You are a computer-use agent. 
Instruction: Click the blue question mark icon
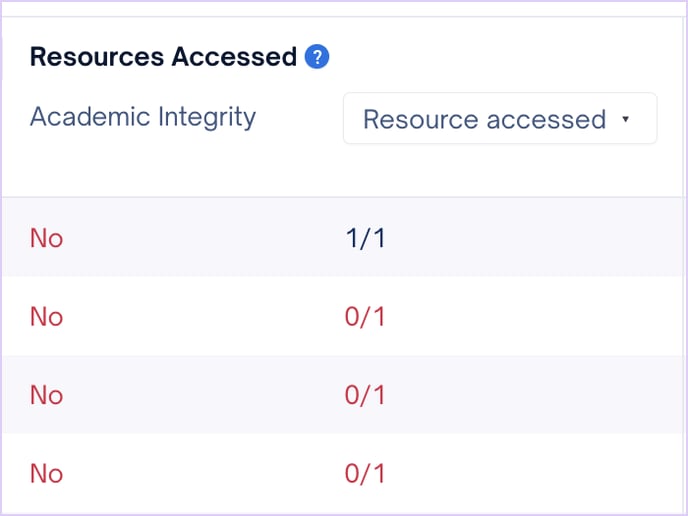click(x=317, y=57)
